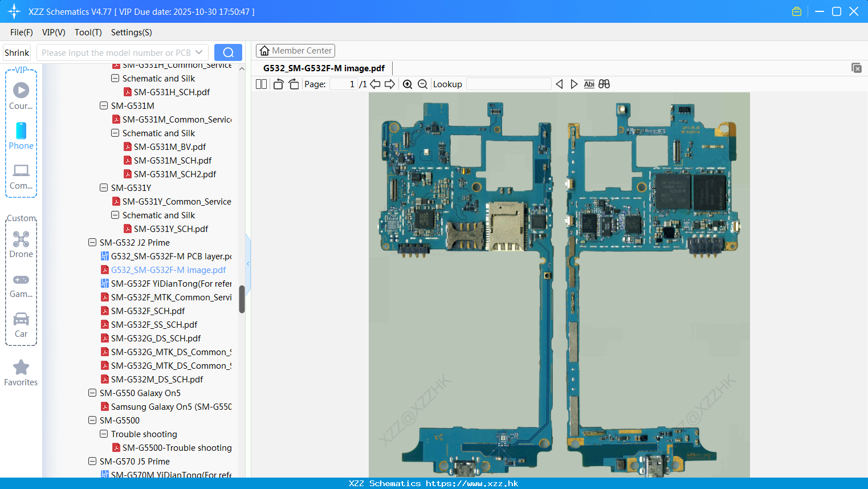This screenshot has width=868, height=489.
Task: Open SM-G531M_SCH.pdf
Action: point(173,161)
